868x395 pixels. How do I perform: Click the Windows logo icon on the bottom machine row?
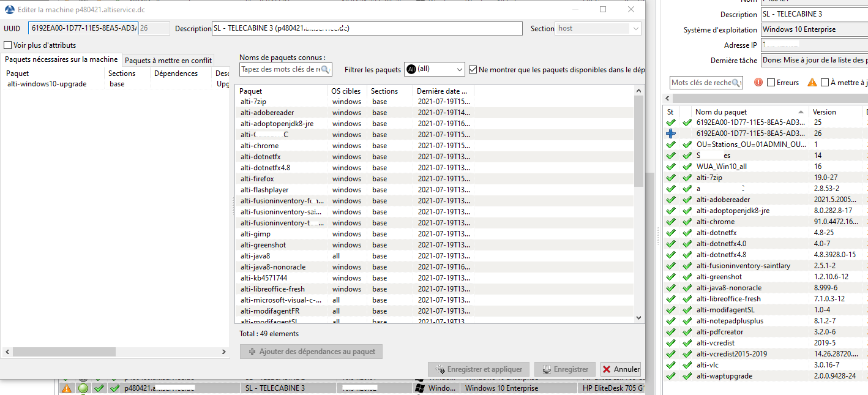tap(421, 388)
